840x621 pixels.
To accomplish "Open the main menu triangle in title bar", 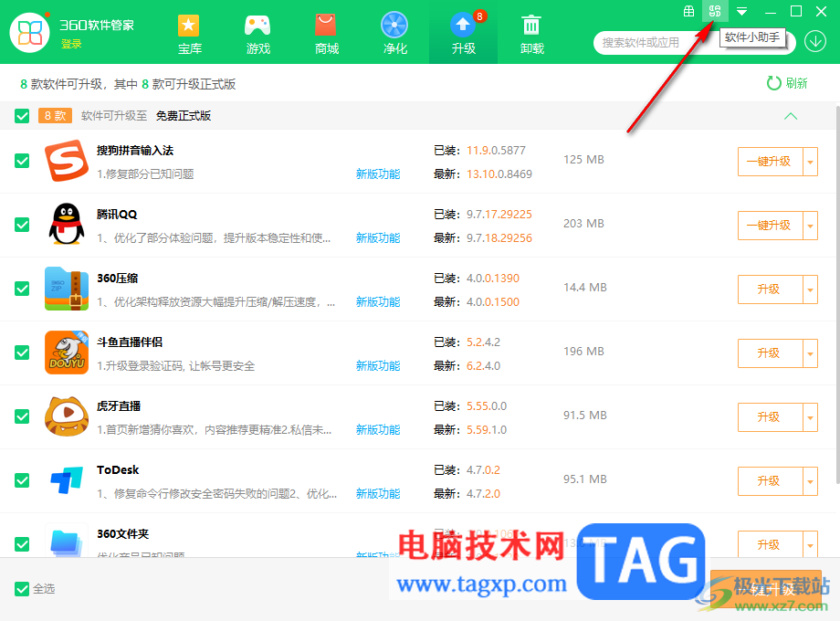I will 742,11.
